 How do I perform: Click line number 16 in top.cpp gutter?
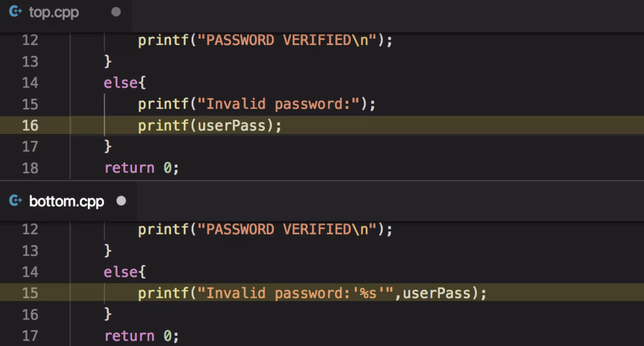[30, 125]
